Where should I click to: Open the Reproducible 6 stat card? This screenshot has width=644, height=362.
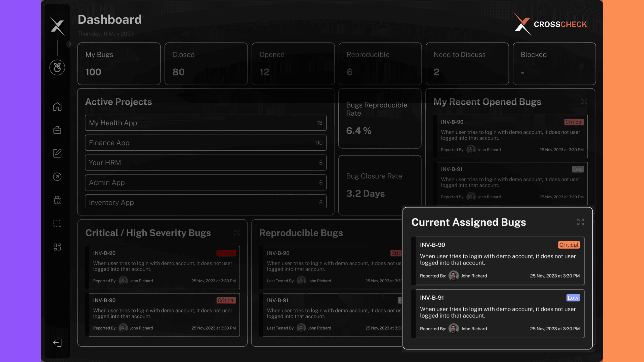point(380,64)
